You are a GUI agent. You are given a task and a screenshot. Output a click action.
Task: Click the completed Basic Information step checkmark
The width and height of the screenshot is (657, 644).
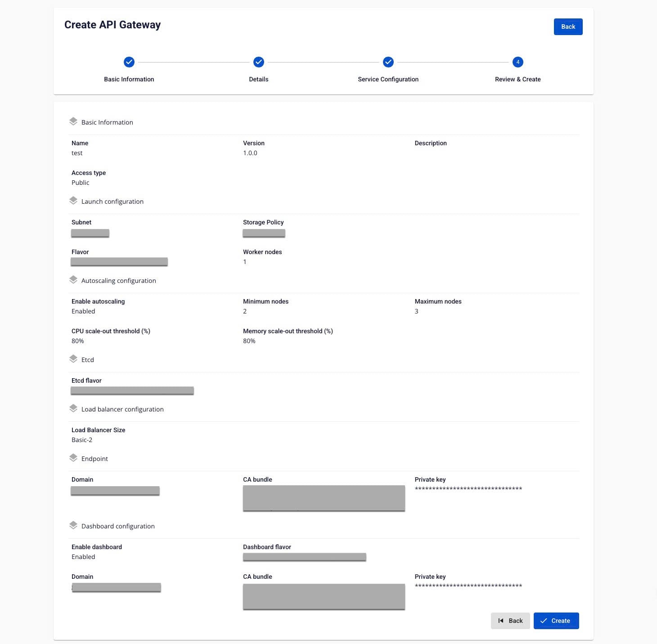click(129, 62)
